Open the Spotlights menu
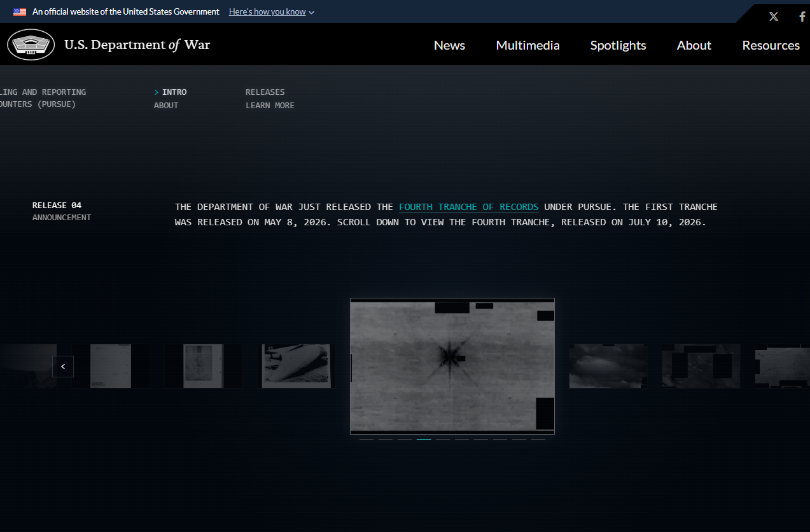The width and height of the screenshot is (810, 532). pyautogui.click(x=618, y=45)
